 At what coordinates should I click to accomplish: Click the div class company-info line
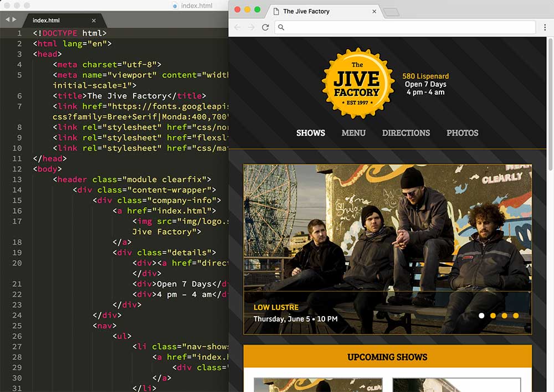(157, 200)
